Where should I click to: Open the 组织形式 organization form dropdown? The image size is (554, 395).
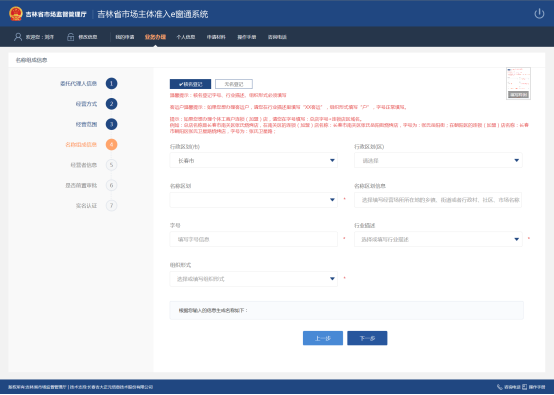click(254, 279)
